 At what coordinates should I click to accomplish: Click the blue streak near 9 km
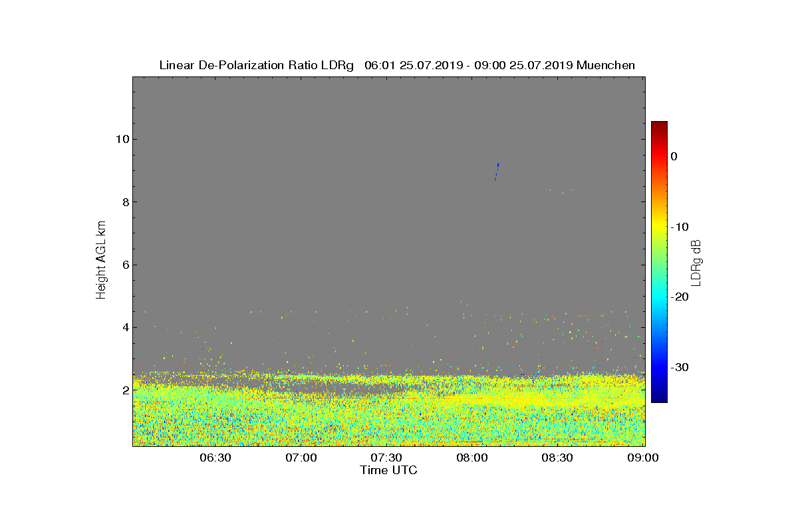coord(497,172)
